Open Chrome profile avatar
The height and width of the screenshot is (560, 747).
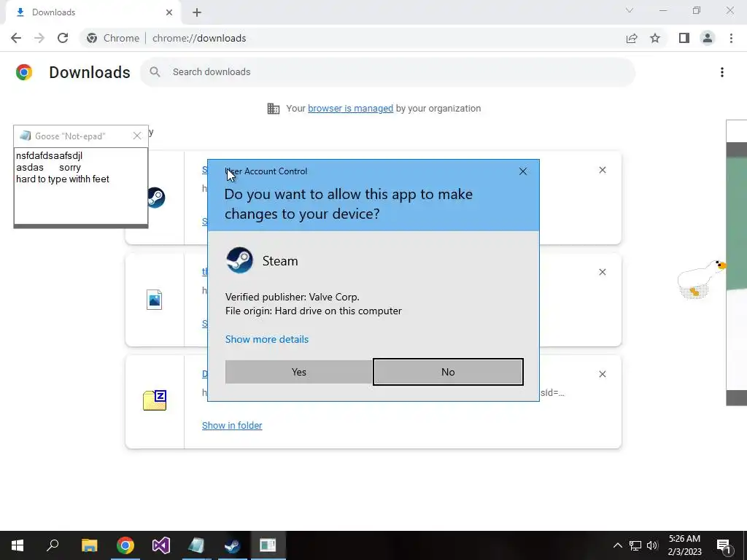click(x=708, y=38)
